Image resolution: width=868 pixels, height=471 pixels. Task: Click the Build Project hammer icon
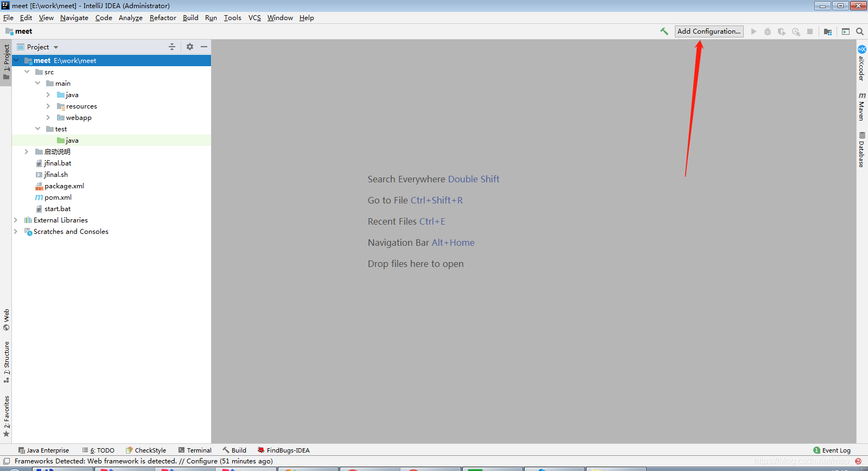click(664, 31)
